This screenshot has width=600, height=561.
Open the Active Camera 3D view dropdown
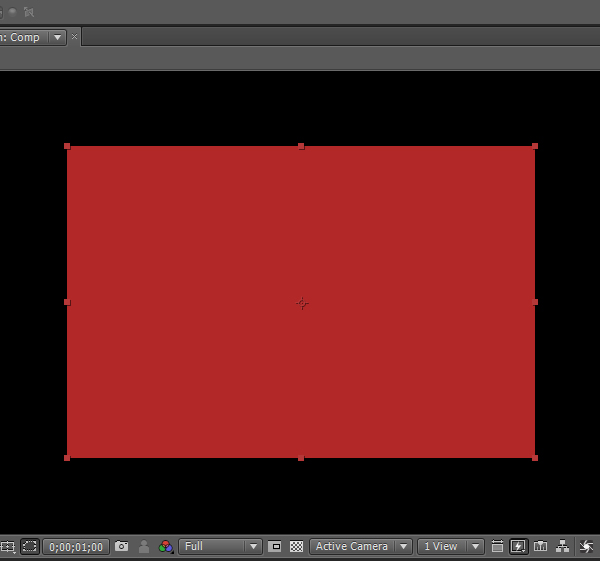(x=361, y=546)
